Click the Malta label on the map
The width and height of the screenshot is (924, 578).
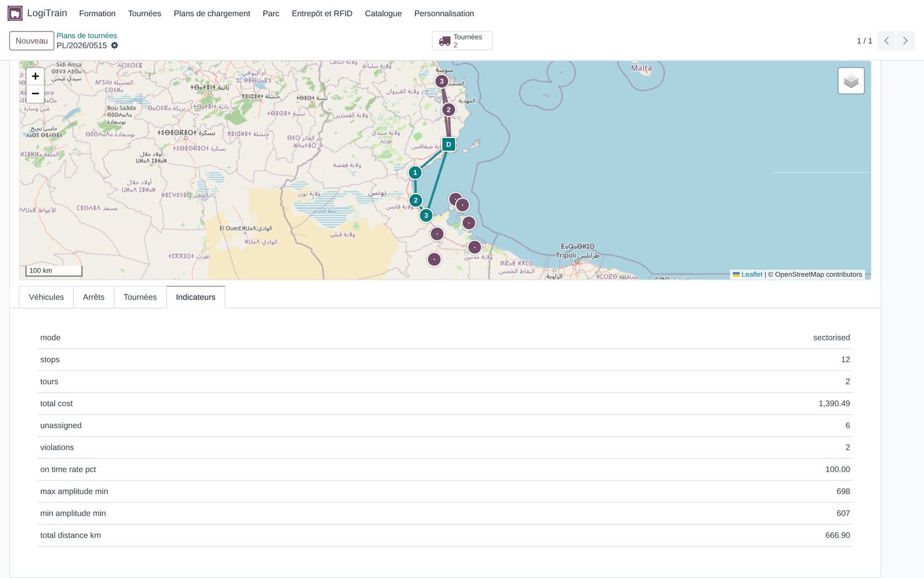[x=641, y=68]
